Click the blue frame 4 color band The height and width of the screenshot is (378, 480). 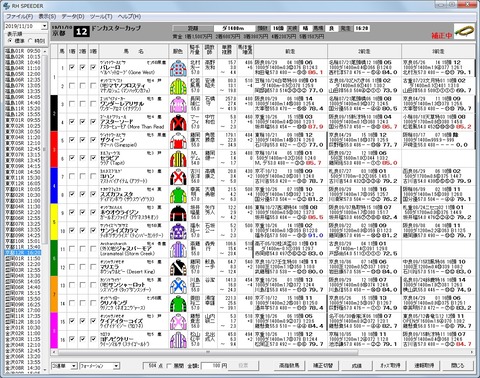[54, 186]
